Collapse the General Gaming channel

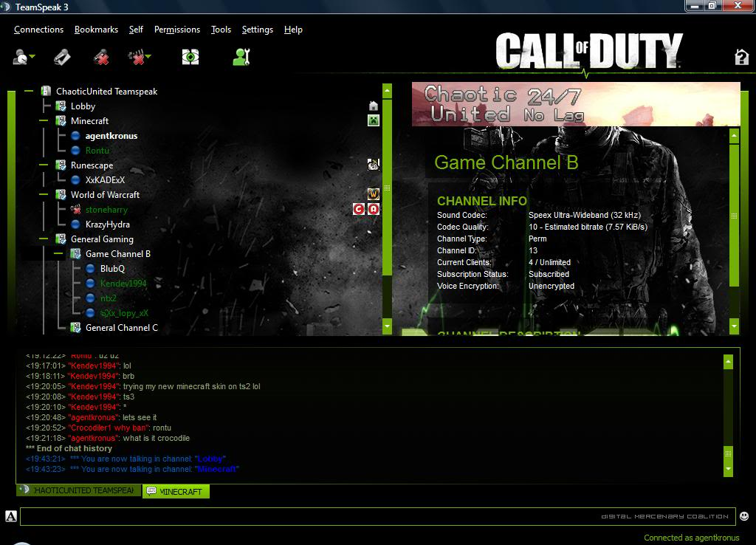click(x=44, y=239)
